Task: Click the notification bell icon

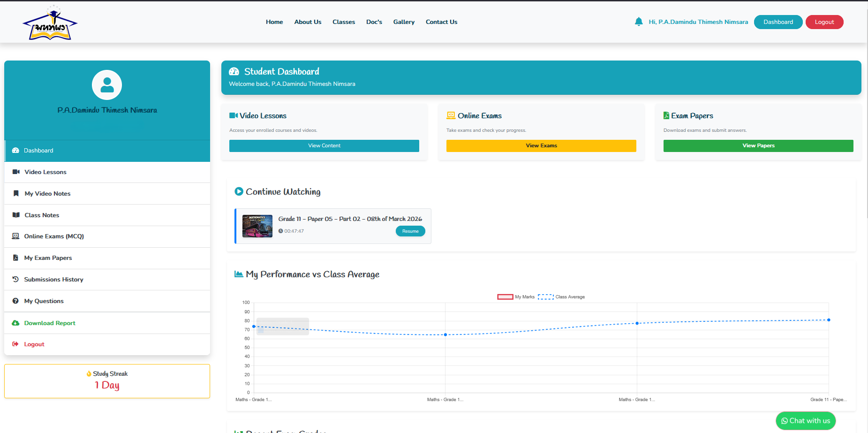Action: tap(638, 22)
